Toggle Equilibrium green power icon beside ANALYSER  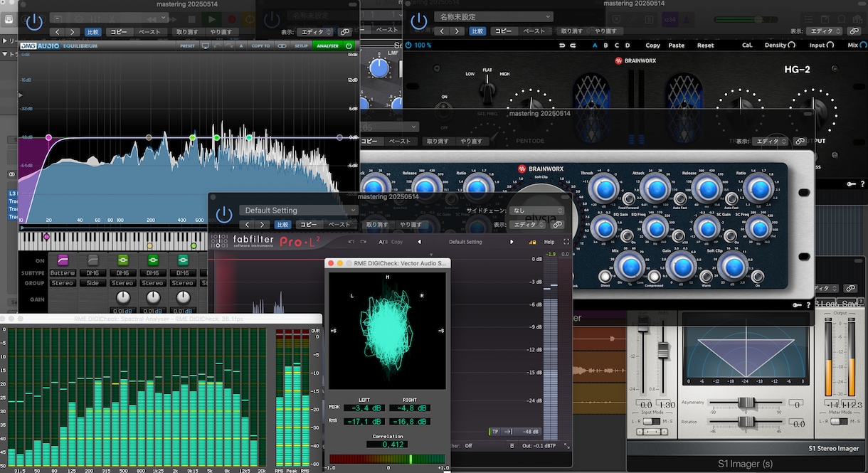pos(349,46)
